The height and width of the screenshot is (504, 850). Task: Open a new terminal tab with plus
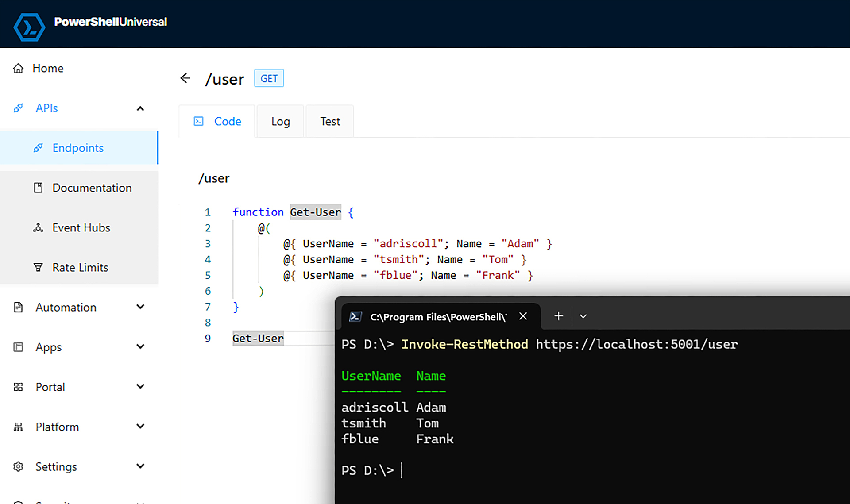coord(558,316)
